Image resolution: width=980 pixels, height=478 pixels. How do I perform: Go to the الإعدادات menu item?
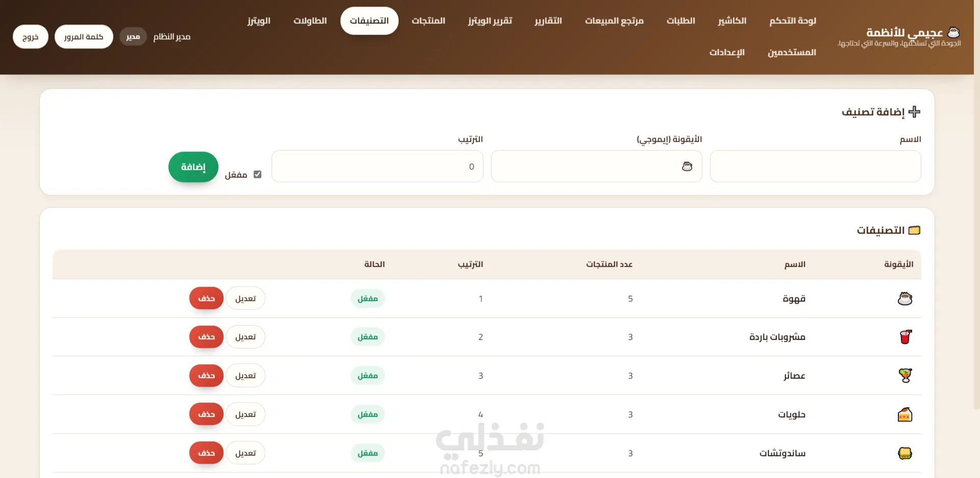727,53
